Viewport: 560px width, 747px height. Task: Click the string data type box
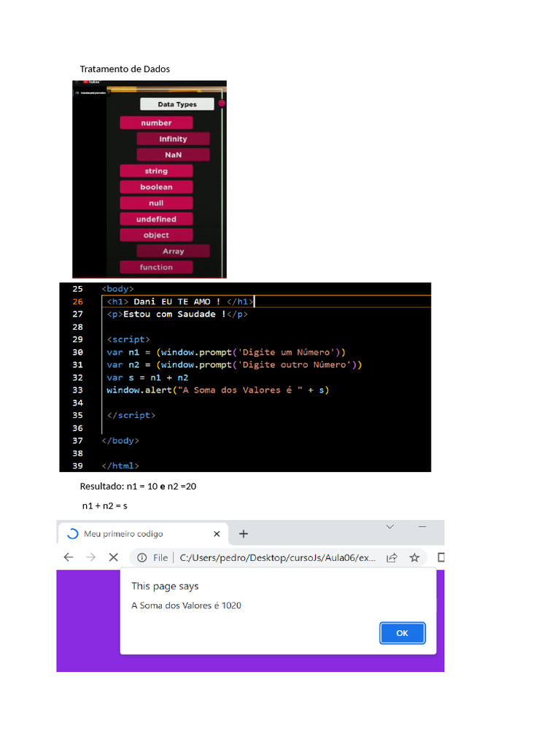(156, 171)
